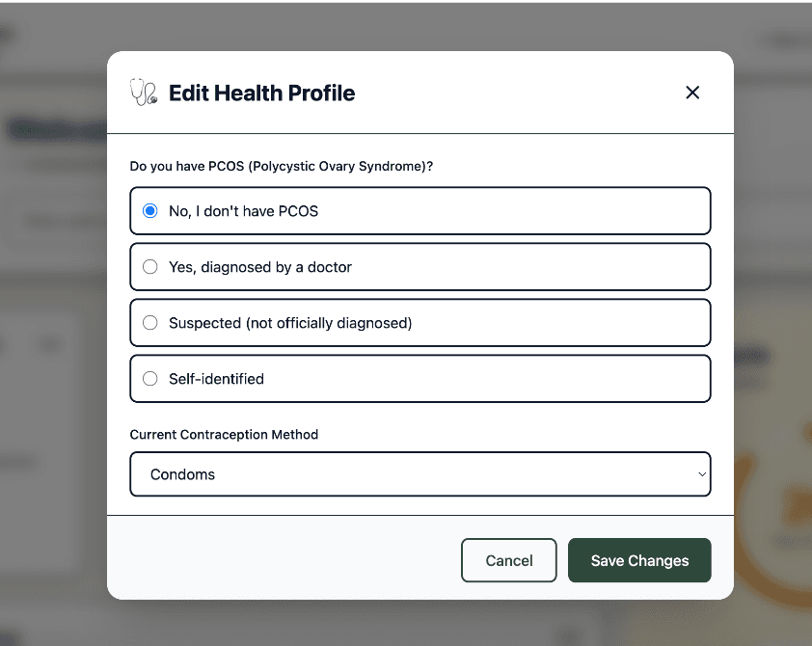Click the chevron arrow on Condoms dropdown

point(701,474)
